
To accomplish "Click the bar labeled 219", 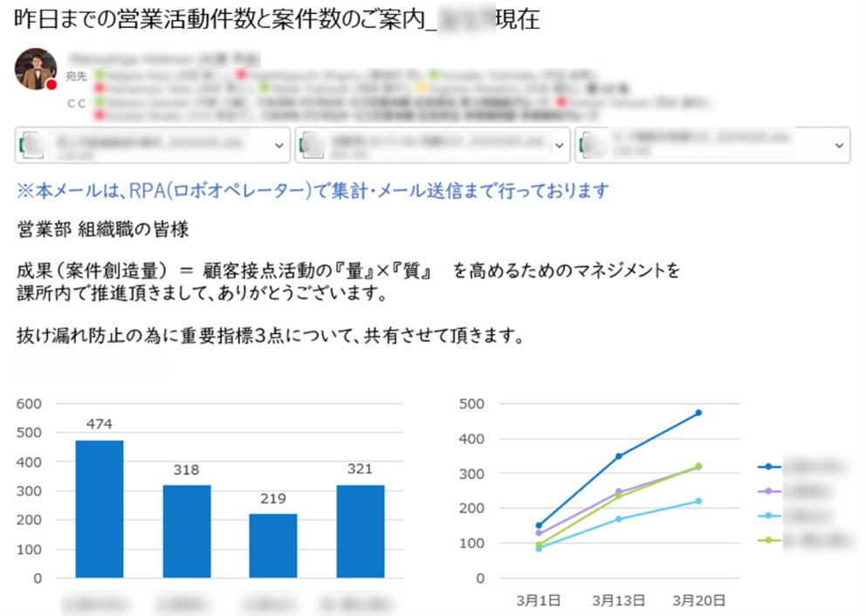I will (273, 546).
